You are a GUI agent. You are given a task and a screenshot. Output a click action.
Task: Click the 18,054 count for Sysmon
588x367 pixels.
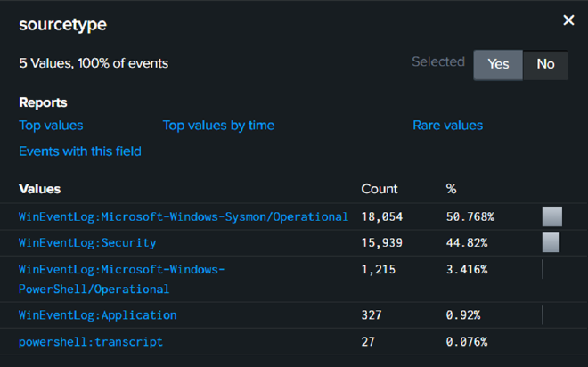coord(383,216)
